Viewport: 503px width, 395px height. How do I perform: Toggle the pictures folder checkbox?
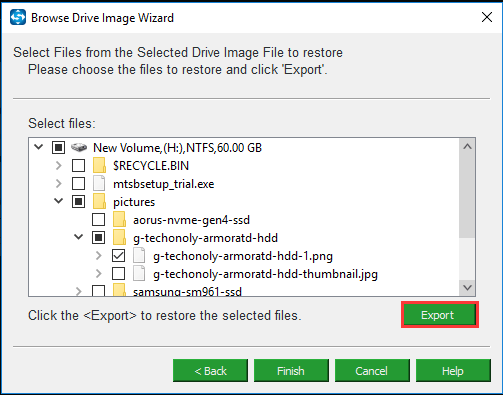(x=78, y=201)
